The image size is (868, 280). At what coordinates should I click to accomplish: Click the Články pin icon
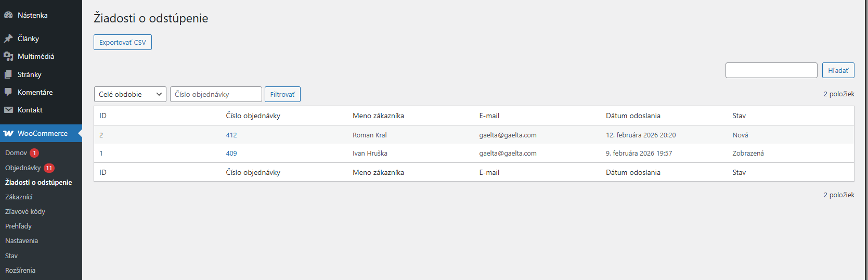click(8, 39)
